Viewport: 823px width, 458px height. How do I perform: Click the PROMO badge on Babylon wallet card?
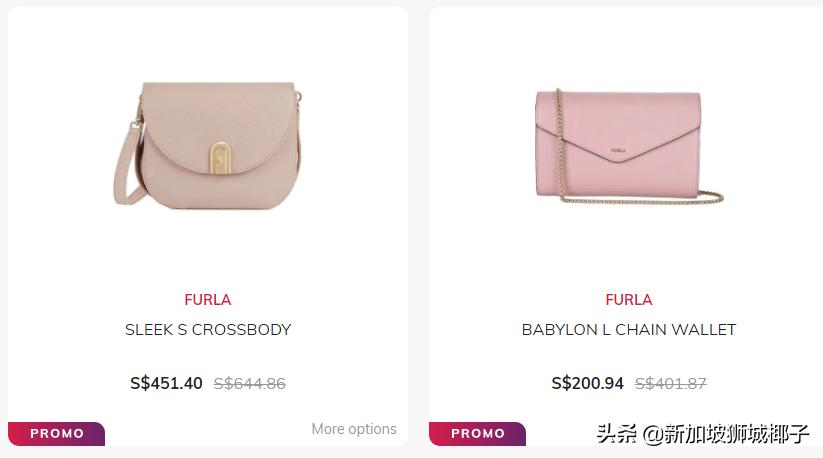[478, 433]
